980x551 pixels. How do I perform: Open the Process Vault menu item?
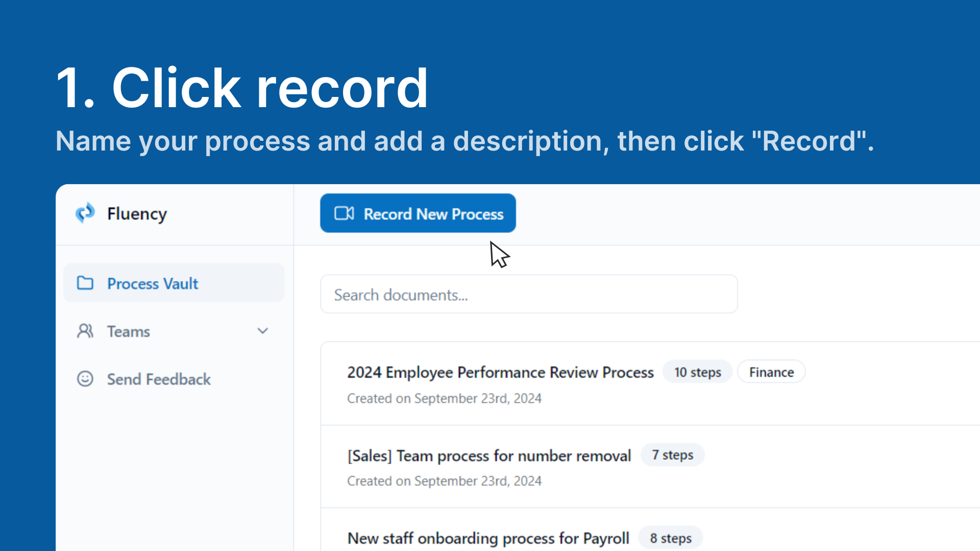[153, 284]
